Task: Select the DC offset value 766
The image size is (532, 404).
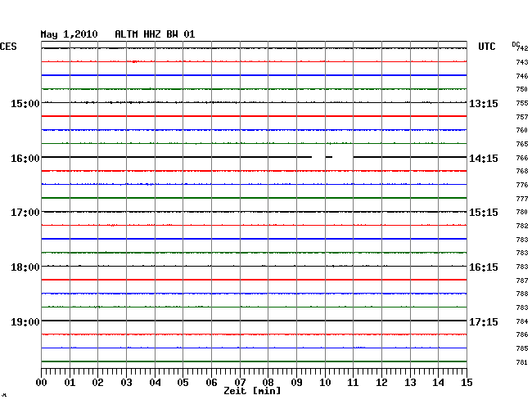Action: (522, 158)
